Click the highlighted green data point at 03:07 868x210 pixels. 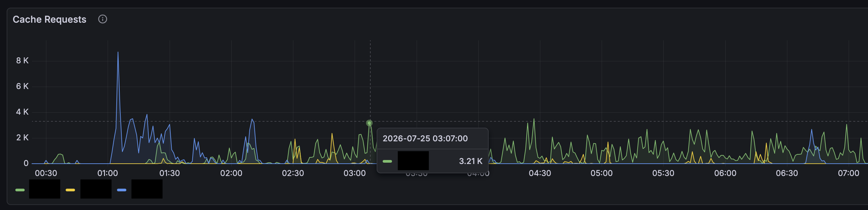tap(369, 123)
